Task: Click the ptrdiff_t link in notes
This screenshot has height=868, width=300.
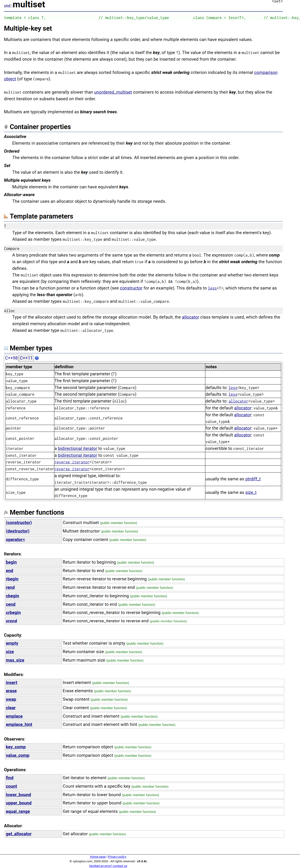Action: tap(253, 479)
